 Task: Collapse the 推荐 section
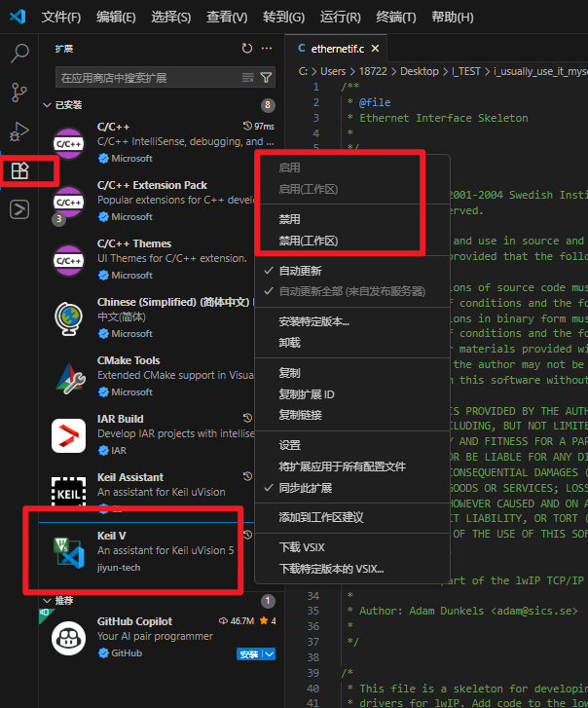pyautogui.click(x=47, y=601)
